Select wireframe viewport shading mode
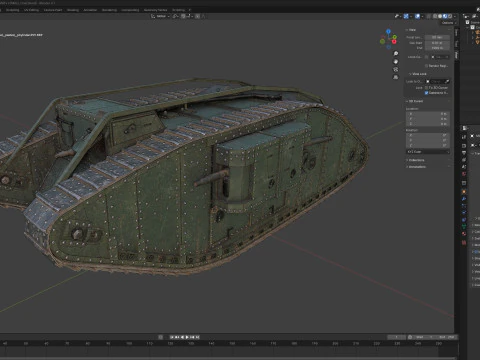The image size is (480, 360). 435,16
